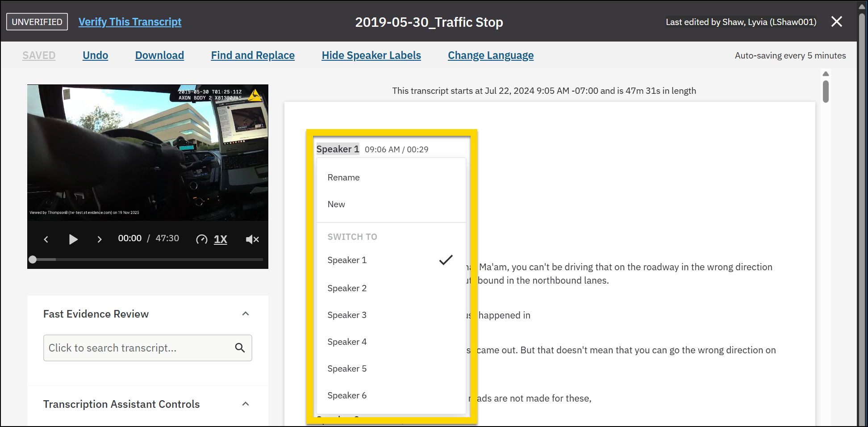The image size is (868, 427).
Task: Click the Speaker 1 label above menu
Action: (338, 149)
